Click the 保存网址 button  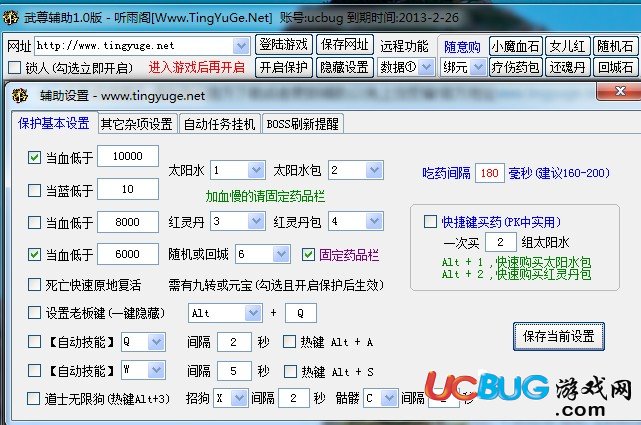coord(345,45)
